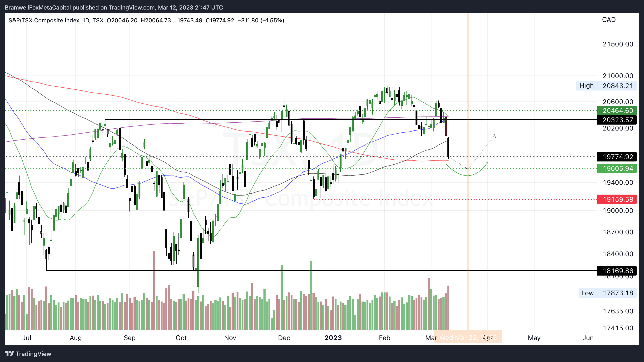Click the change value −311.80 (−1.55%)
The height and width of the screenshot is (362, 644).
tap(261, 20)
